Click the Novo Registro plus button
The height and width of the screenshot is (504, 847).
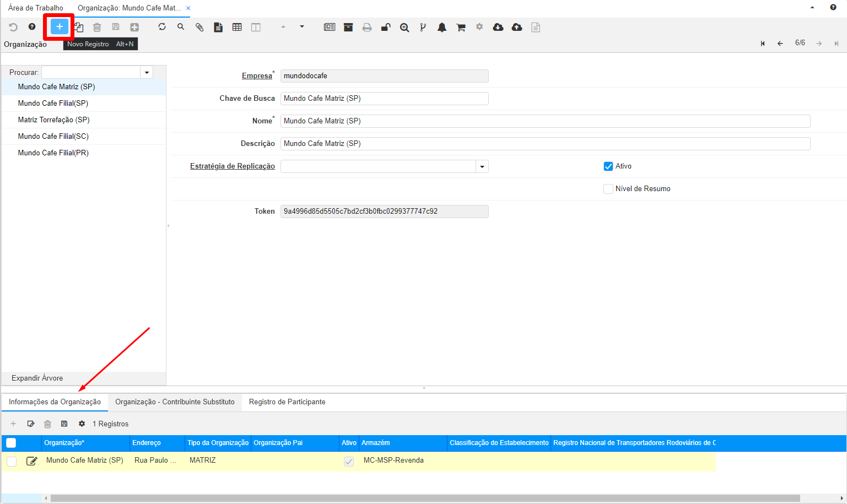(x=60, y=27)
